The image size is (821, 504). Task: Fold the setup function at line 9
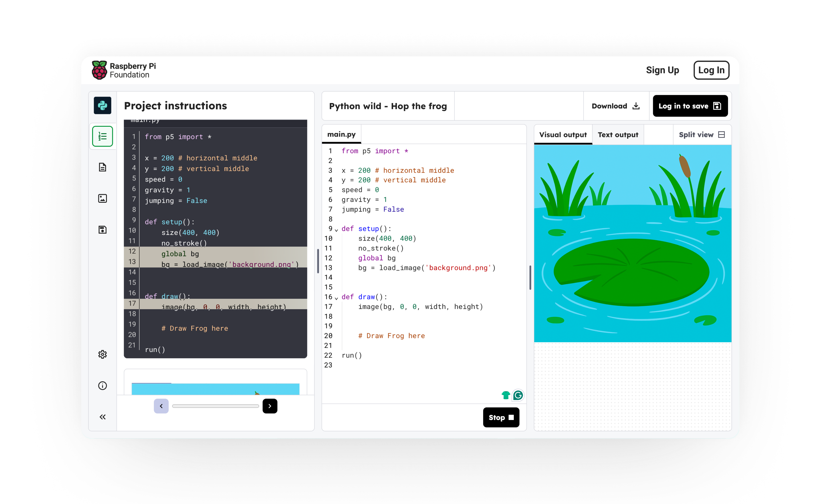coord(336,230)
